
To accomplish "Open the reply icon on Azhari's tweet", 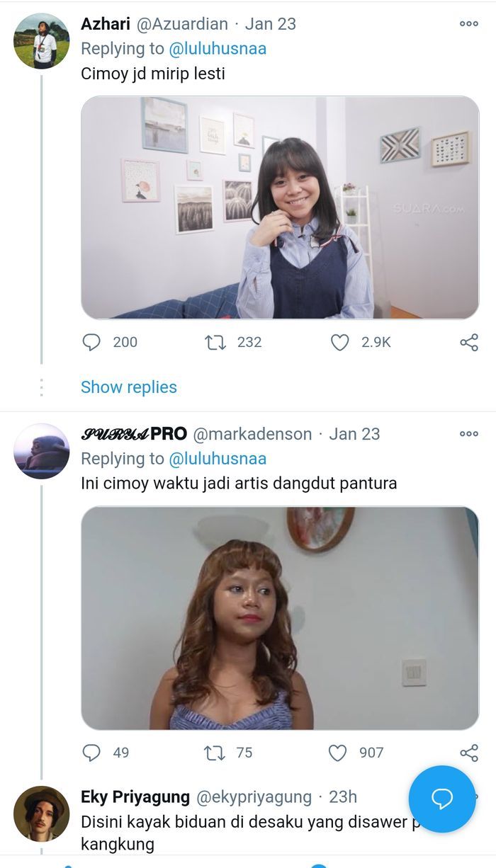I will [x=91, y=342].
